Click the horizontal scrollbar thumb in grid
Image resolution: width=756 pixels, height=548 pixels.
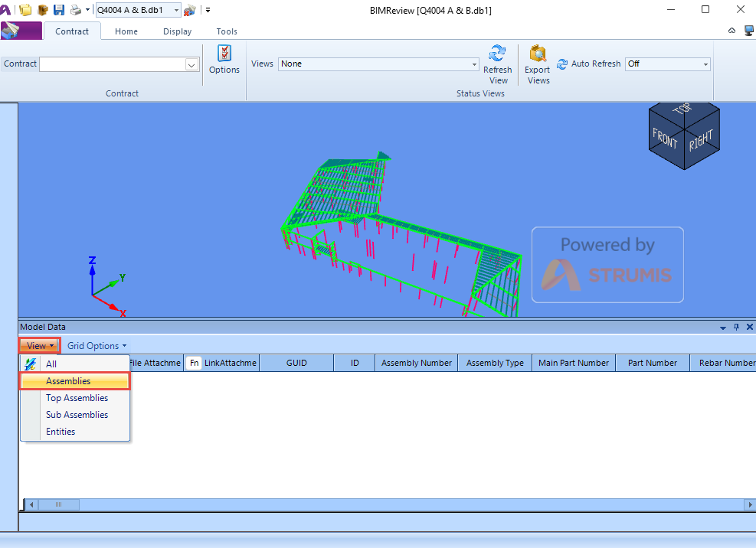pyautogui.click(x=58, y=504)
